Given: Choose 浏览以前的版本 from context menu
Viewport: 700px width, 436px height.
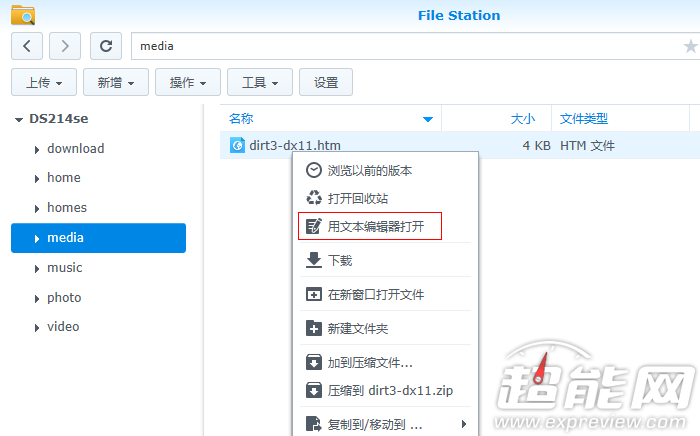Looking at the screenshot, I should pos(386,170).
